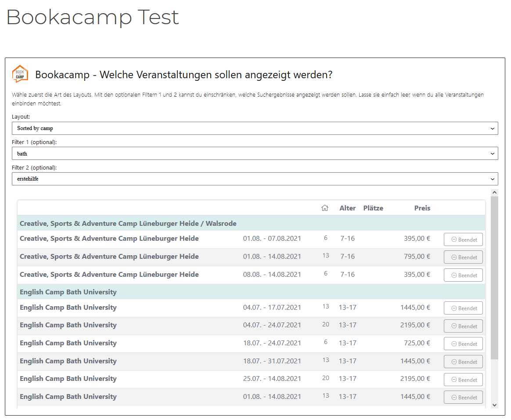Click Beendet button for 08.08. - 14.08.2021 Lüneburger Heide
Image resolution: width=511 pixels, height=420 pixels.
pos(463,275)
